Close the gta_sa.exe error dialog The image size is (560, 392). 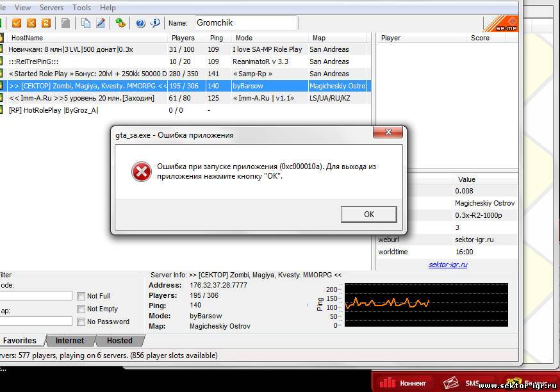[388, 132]
